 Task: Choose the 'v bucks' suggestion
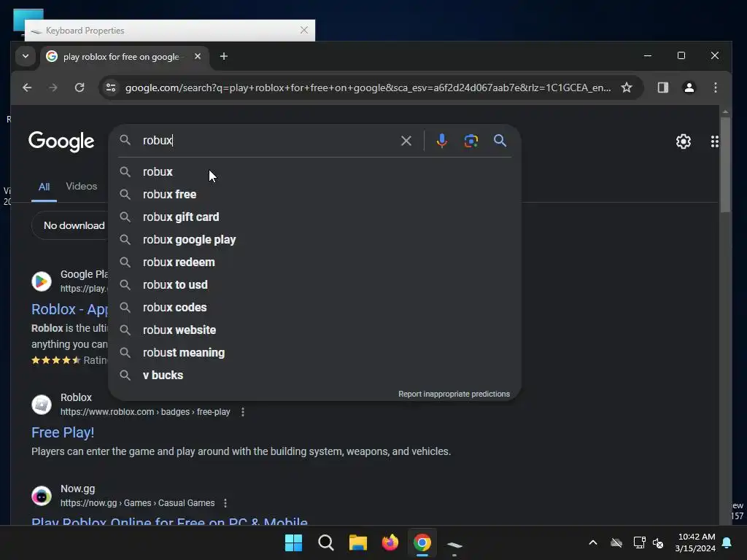point(314,376)
